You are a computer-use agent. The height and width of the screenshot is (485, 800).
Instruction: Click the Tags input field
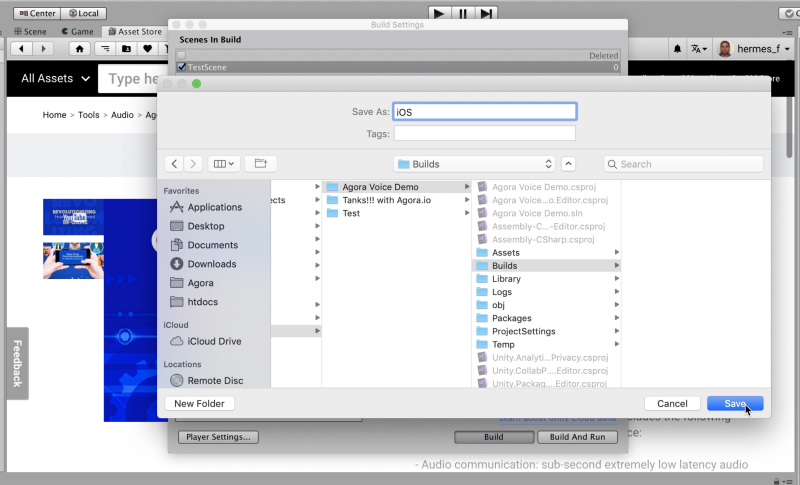[x=485, y=134]
